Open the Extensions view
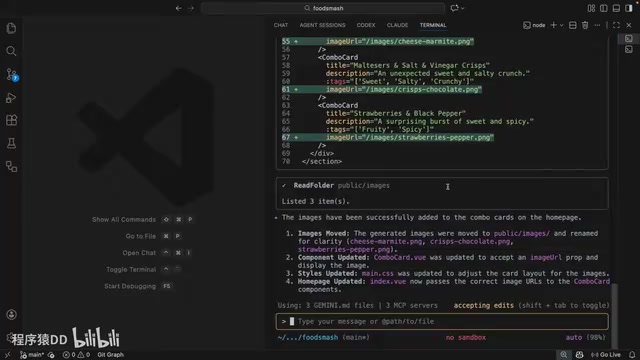The height and width of the screenshot is (360, 640). 11,120
